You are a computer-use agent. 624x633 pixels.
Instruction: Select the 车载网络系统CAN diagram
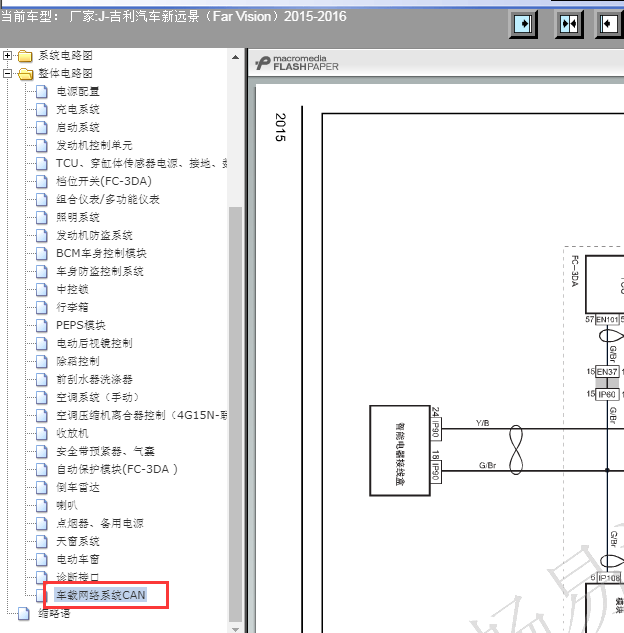point(101,595)
